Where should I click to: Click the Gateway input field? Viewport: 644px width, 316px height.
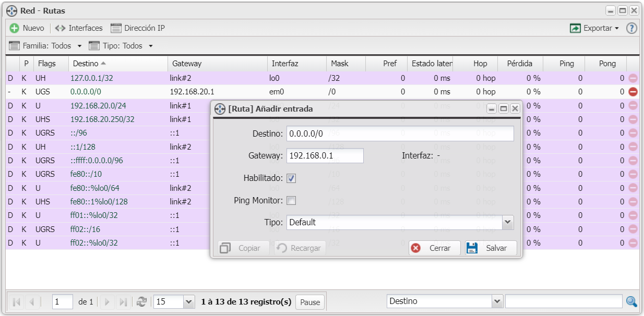(x=325, y=155)
